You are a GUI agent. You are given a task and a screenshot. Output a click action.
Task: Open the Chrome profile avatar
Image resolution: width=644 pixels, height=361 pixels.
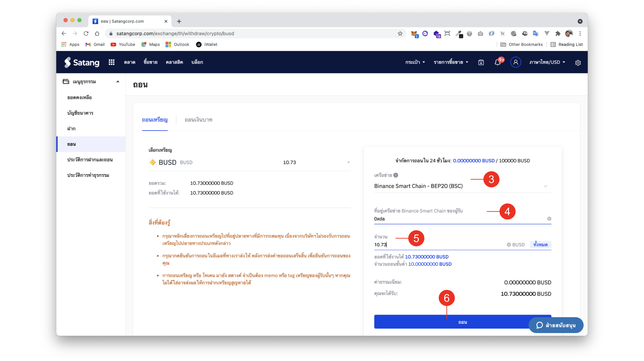[x=569, y=34]
